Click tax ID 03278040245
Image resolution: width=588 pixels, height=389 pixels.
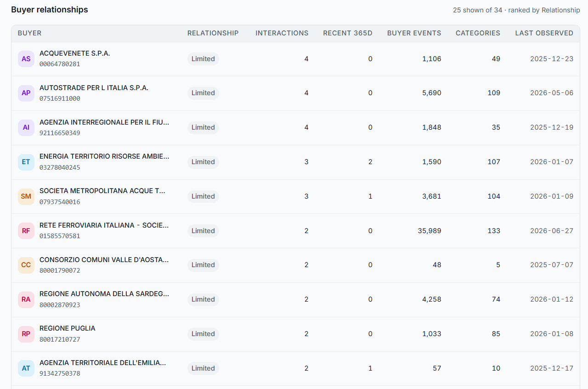60,167
